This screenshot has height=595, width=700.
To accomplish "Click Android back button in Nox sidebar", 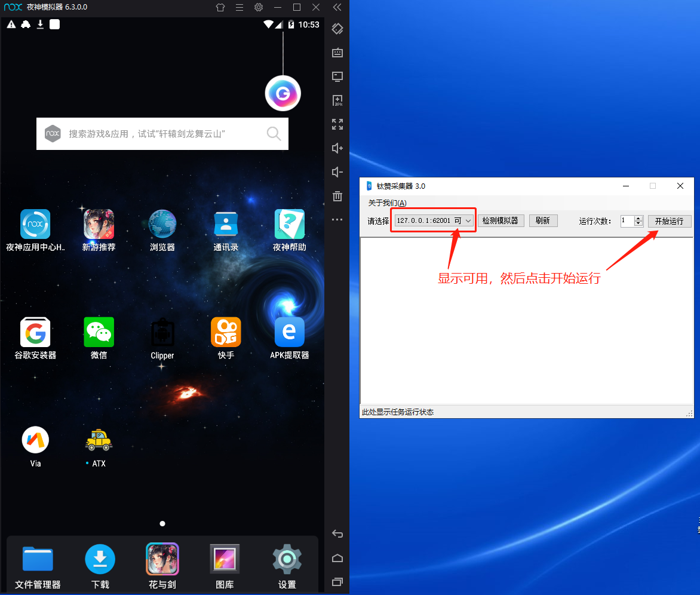I will [x=337, y=534].
